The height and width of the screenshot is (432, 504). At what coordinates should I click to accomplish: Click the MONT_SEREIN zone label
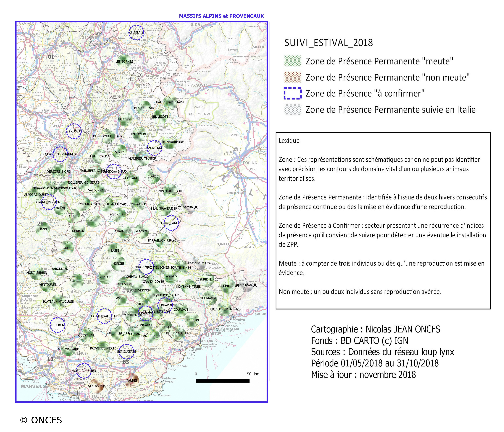[x=37, y=273]
